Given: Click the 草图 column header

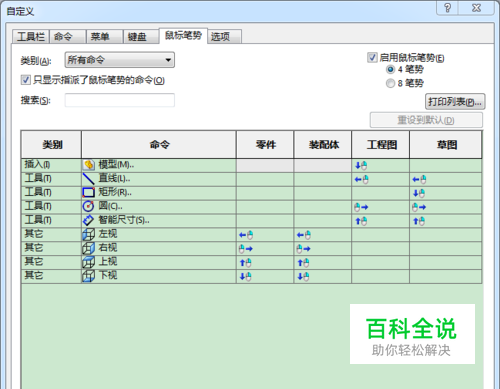Looking at the screenshot, I should (x=446, y=145).
